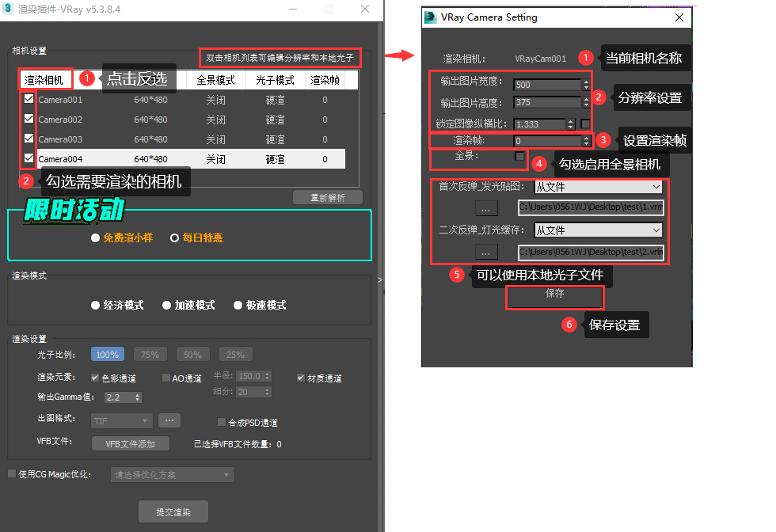Set photon ratio to 25%
The height and width of the screenshot is (532, 776).
[x=236, y=355]
